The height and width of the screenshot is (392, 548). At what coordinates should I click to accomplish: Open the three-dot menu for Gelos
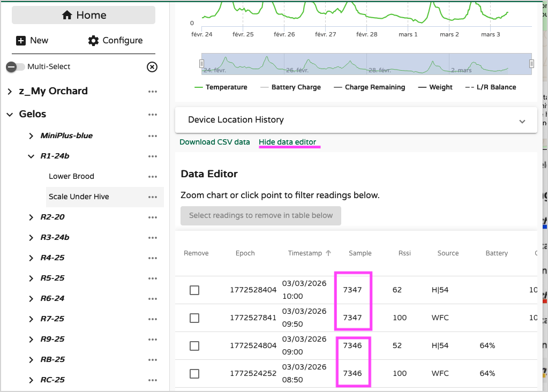pyautogui.click(x=153, y=115)
